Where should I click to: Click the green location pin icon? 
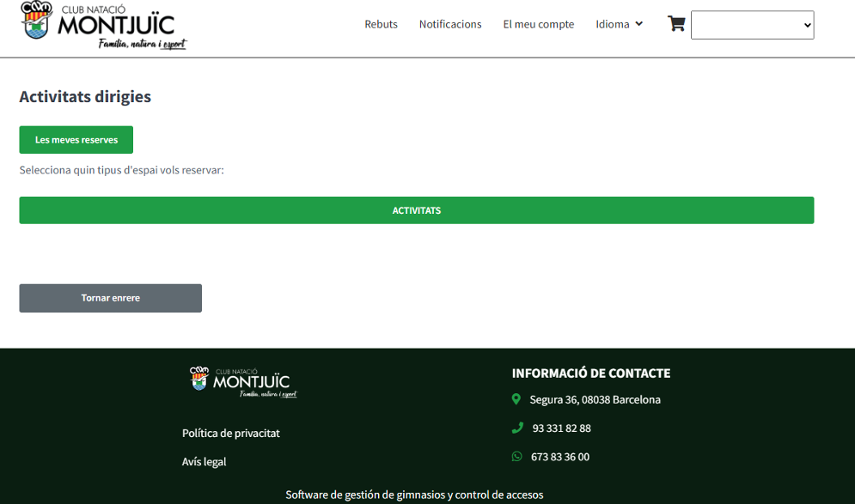pos(516,399)
